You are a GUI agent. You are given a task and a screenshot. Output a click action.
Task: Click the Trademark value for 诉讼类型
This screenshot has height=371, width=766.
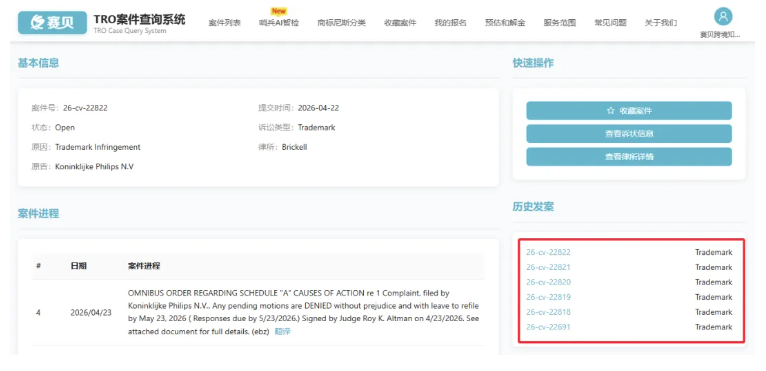[317, 128]
